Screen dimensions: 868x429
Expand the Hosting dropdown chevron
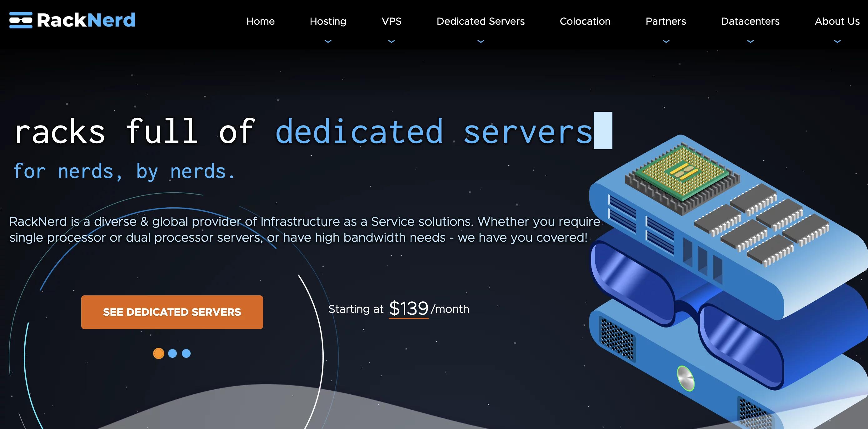(328, 42)
